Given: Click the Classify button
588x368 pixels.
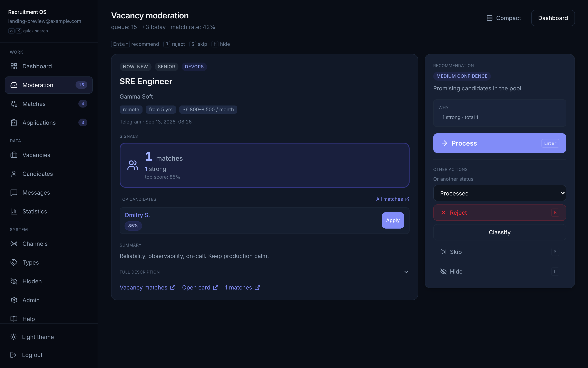Looking at the screenshot, I should [500, 232].
